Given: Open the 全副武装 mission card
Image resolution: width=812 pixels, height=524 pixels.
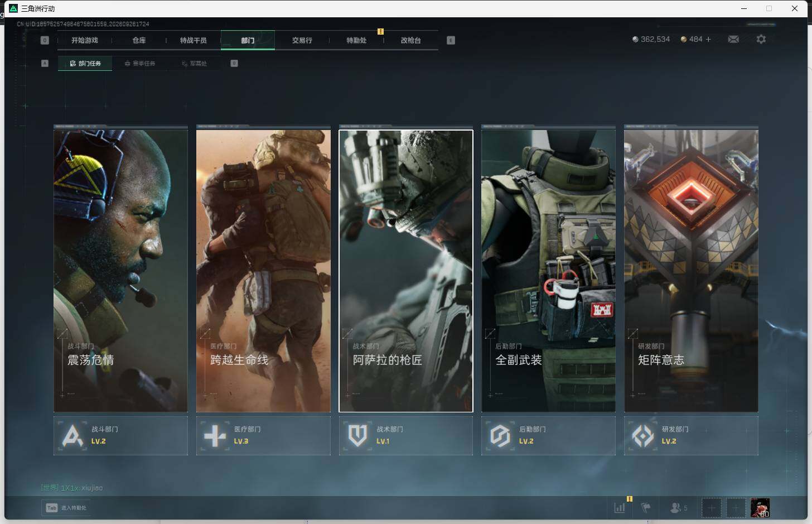Looking at the screenshot, I should pos(548,271).
